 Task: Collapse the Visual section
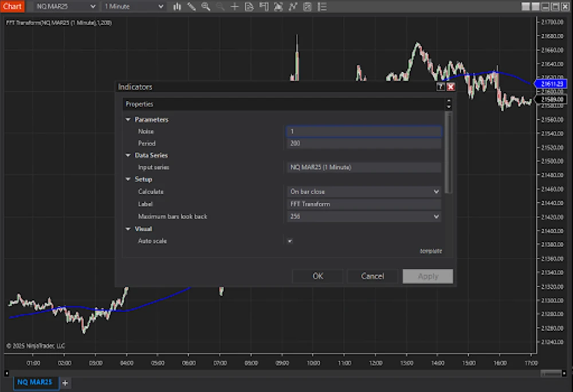(128, 229)
